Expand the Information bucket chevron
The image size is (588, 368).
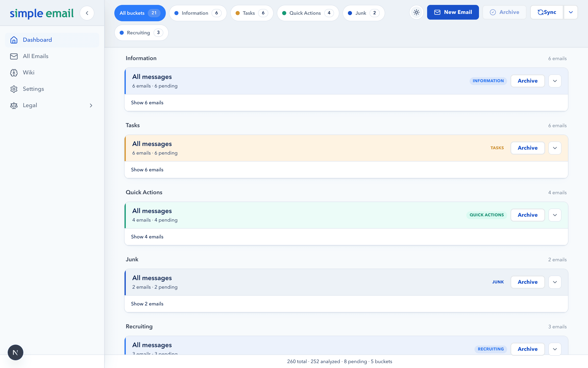[555, 81]
